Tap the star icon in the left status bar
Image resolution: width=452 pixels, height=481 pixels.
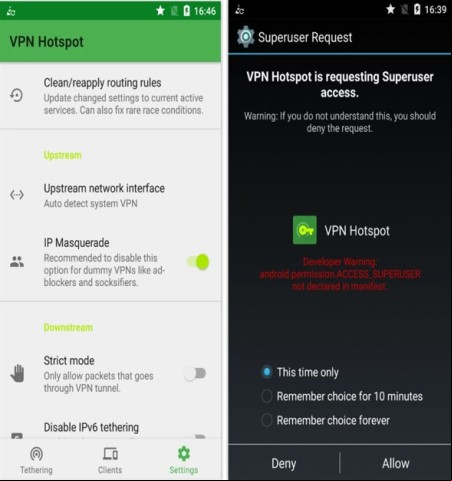click(x=160, y=11)
